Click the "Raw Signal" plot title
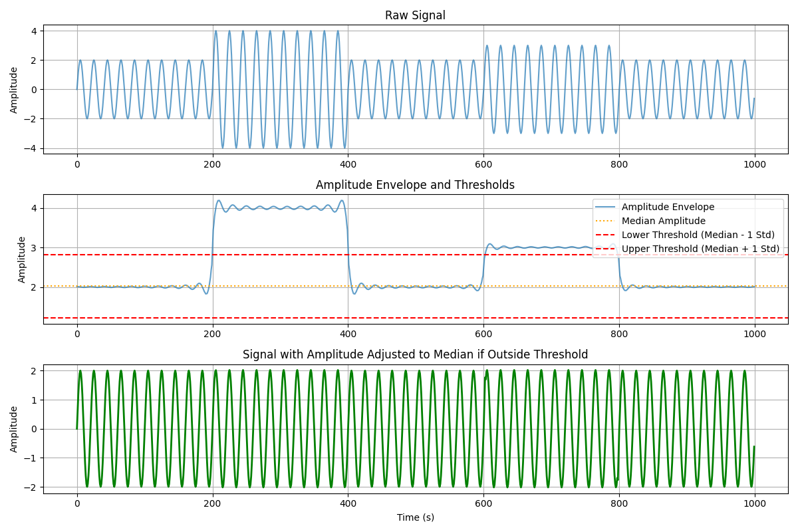The width and height of the screenshot is (798, 532). (415, 15)
